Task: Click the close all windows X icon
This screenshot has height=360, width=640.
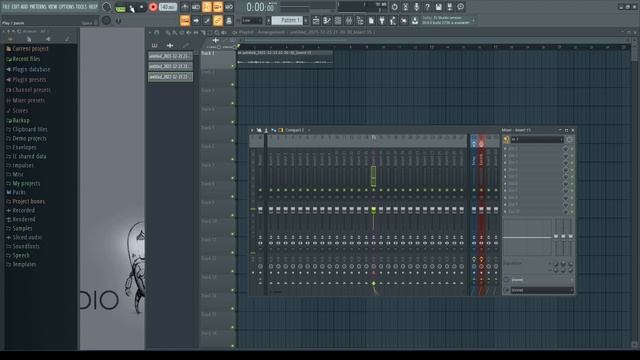Action: point(404,20)
